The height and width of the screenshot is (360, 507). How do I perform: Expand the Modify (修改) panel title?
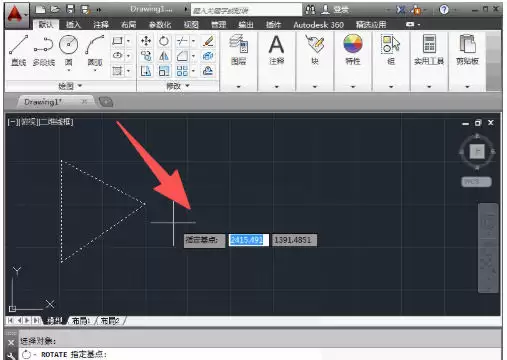[178, 86]
